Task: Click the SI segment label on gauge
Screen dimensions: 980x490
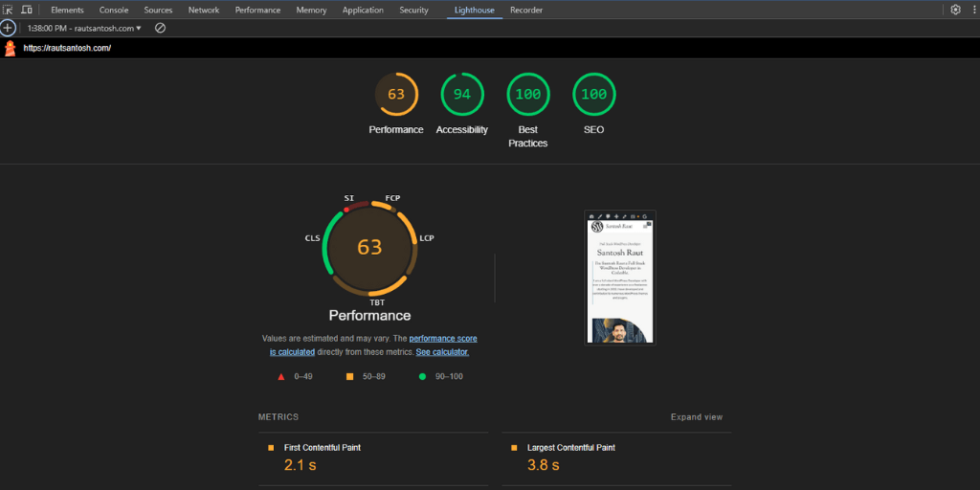Action: click(348, 198)
